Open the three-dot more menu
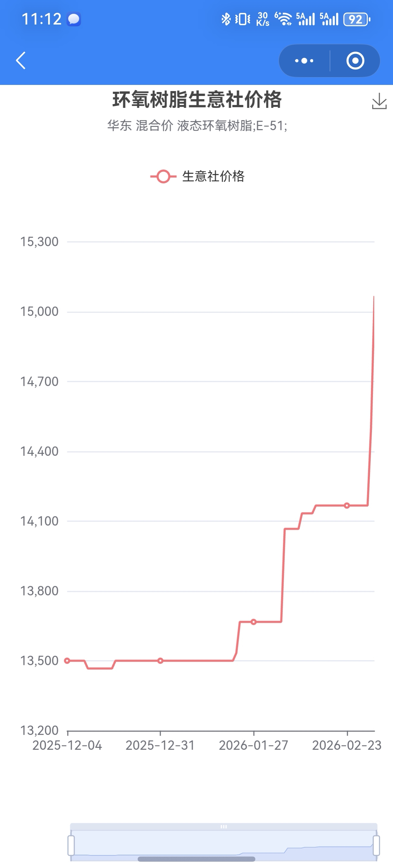Screen dimensions: 393x868 (304, 61)
